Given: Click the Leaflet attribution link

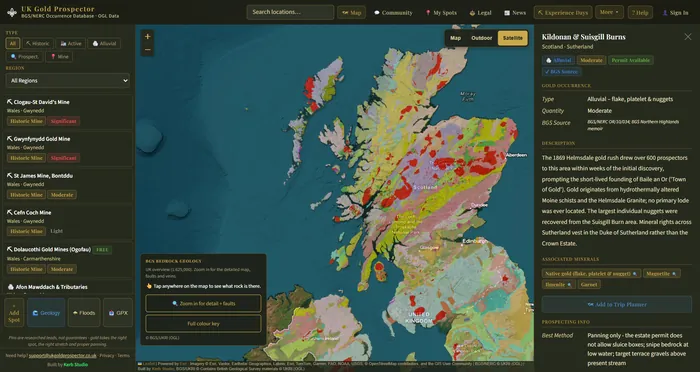Looking at the screenshot, I should click(x=149, y=364).
